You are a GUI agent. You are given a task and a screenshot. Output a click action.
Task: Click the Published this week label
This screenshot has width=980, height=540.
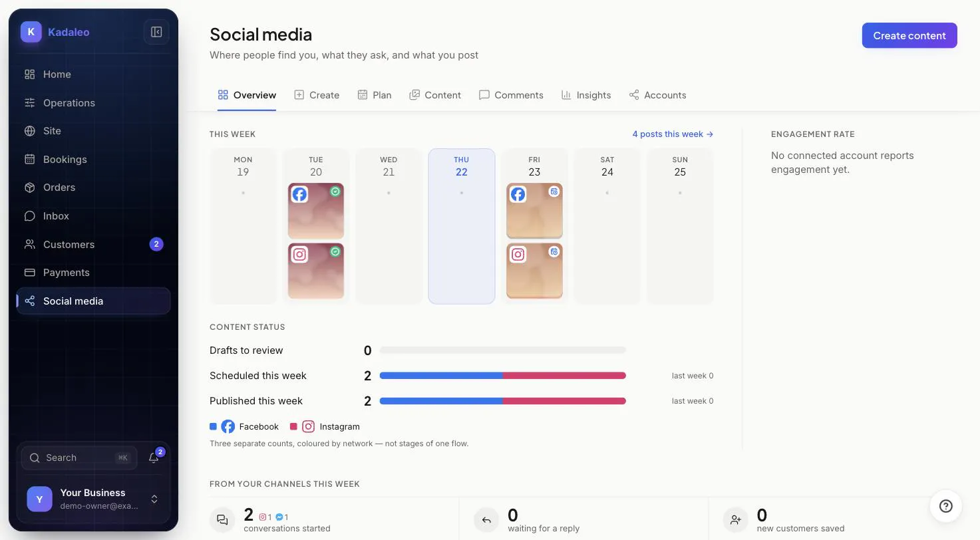(x=256, y=401)
